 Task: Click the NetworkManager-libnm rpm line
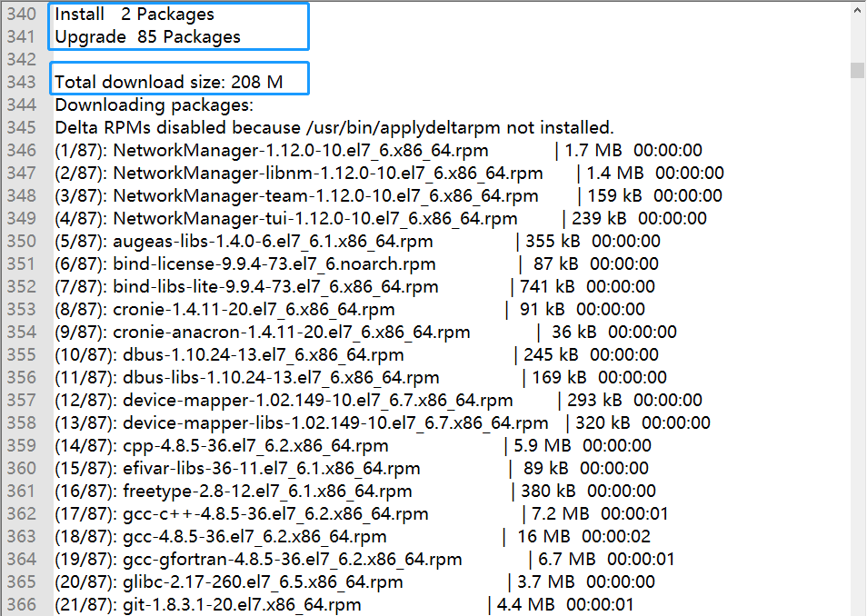click(x=389, y=173)
